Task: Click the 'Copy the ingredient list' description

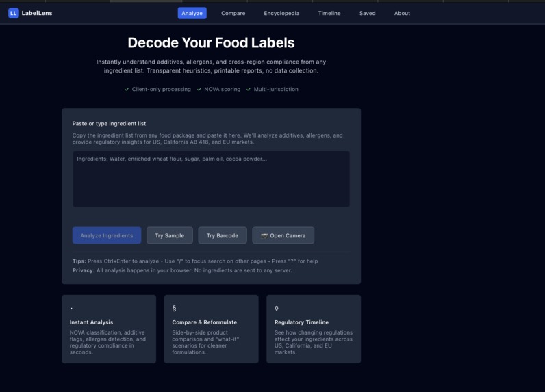Action: 207,139
